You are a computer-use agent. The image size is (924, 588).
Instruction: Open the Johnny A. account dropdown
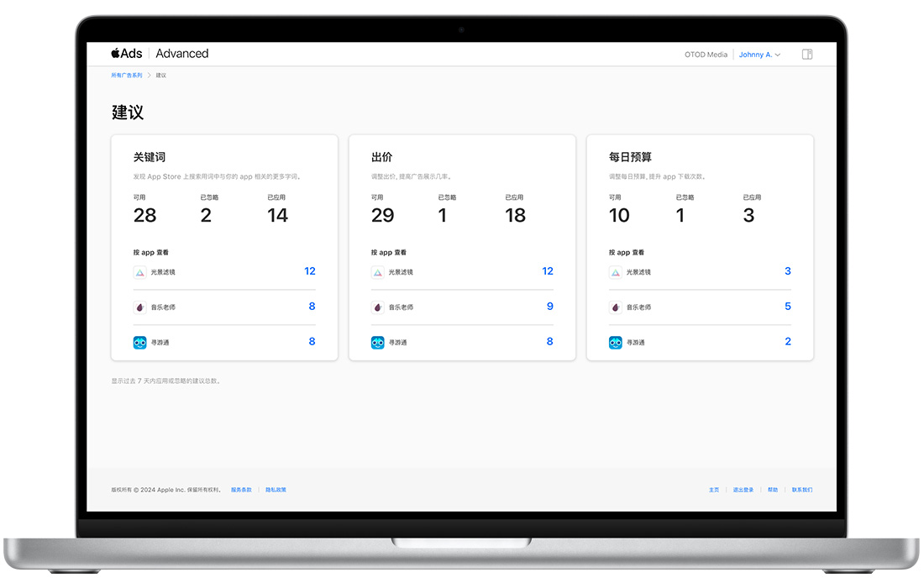pos(759,55)
